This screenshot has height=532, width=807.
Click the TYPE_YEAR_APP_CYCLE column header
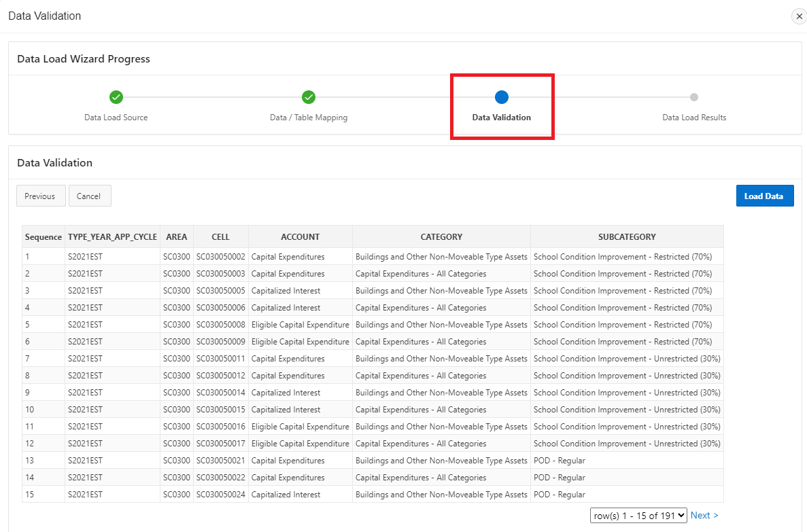coord(112,237)
